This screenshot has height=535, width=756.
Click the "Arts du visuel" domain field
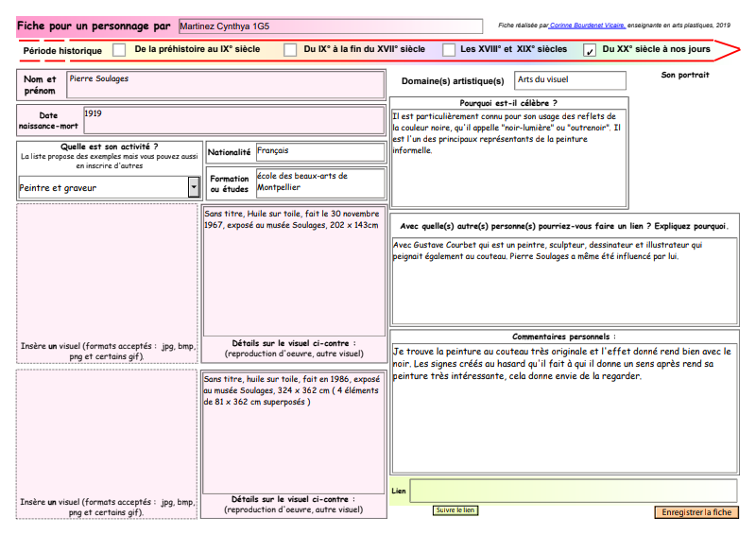click(570, 80)
